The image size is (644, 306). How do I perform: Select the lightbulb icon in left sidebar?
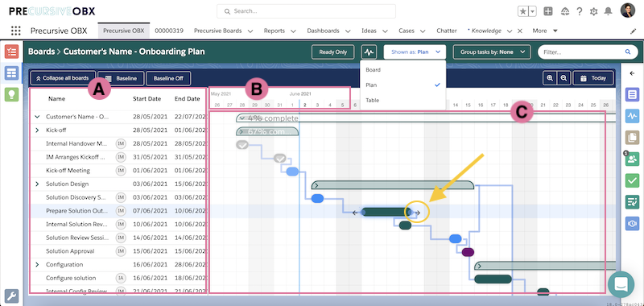[11, 94]
